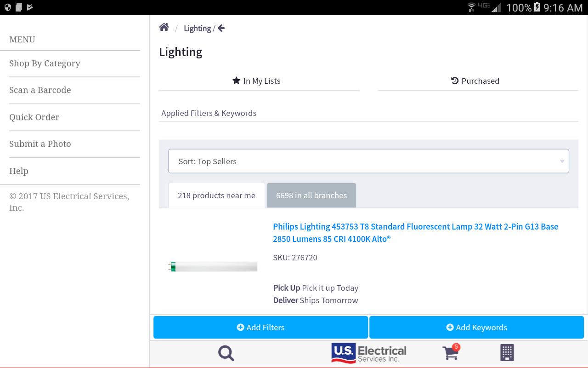The image size is (588, 368).
Task: Open Submit a Photo menu item
Action: point(74,144)
